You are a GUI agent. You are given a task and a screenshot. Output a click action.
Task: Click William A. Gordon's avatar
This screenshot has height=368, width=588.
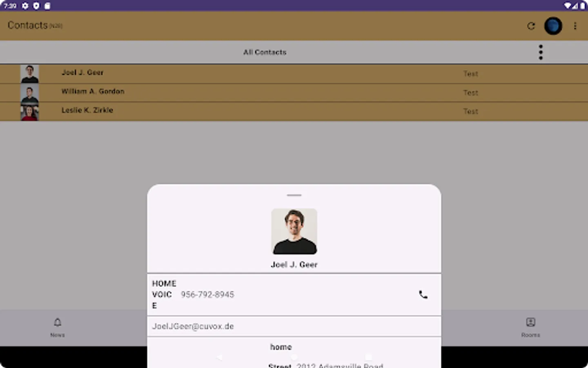coord(30,93)
